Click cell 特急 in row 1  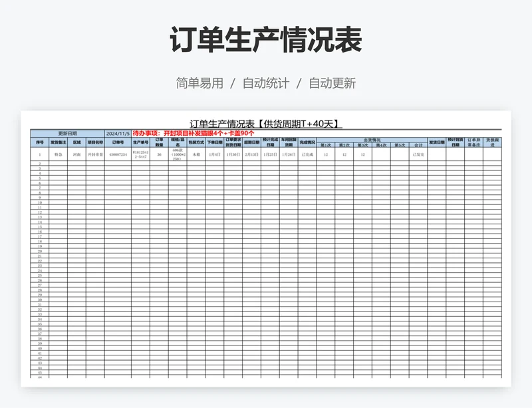(59, 154)
